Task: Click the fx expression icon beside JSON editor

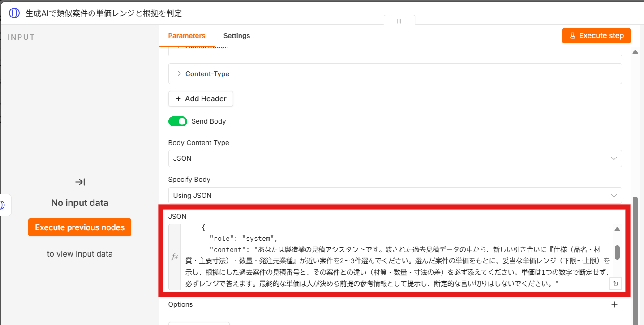Action: (175, 257)
